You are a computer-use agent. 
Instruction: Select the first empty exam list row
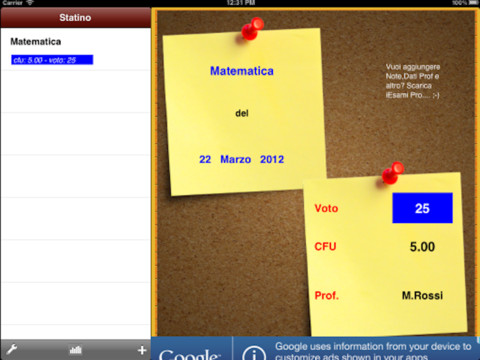75,92
